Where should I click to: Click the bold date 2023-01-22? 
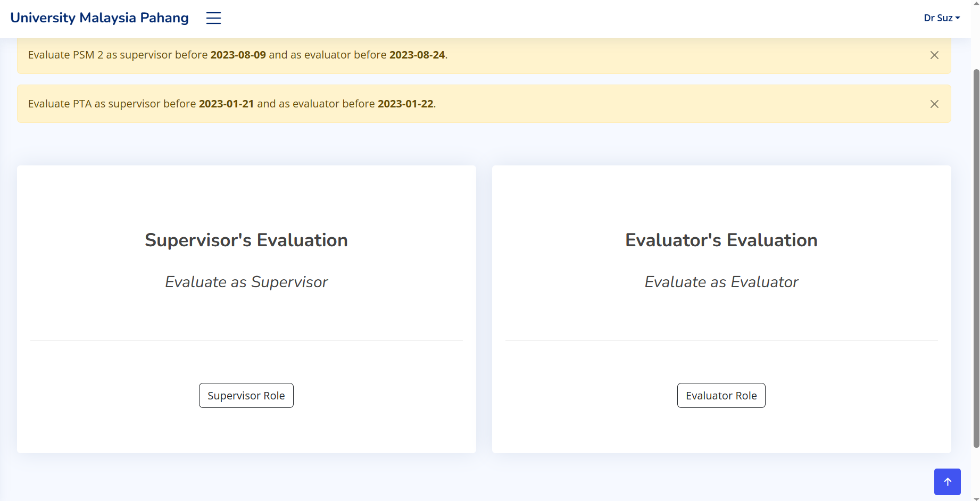[405, 104]
